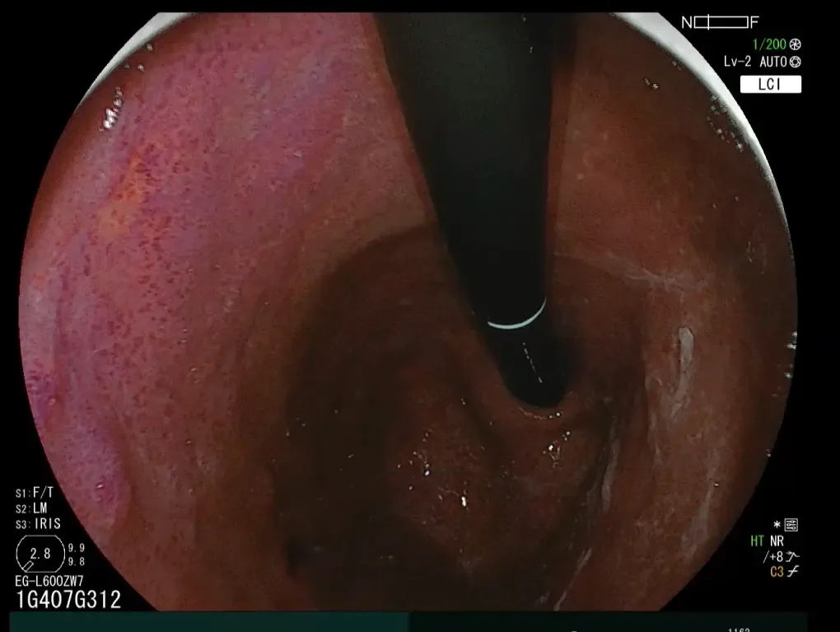
Task: Click the NR noise reduction label
Action: [777, 541]
